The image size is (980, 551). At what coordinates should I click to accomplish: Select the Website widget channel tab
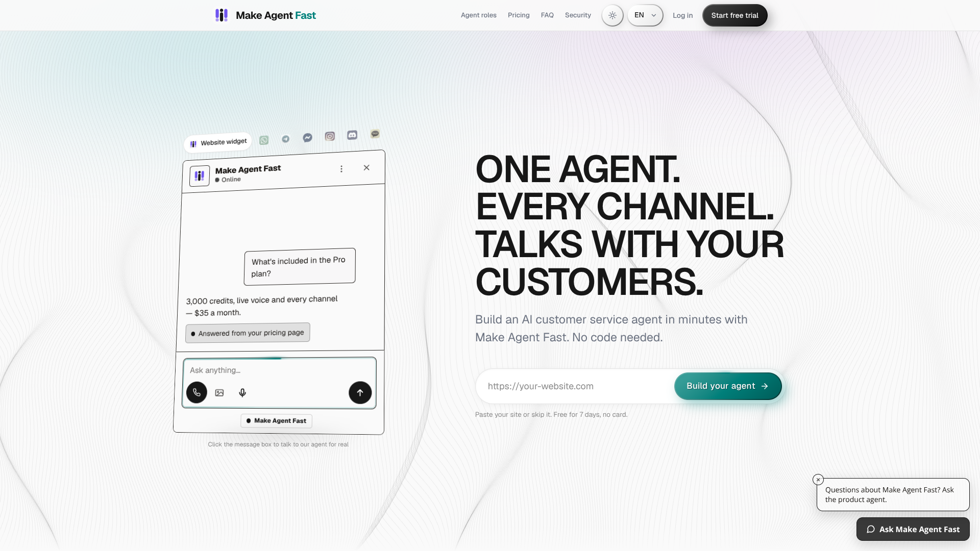coord(218,142)
